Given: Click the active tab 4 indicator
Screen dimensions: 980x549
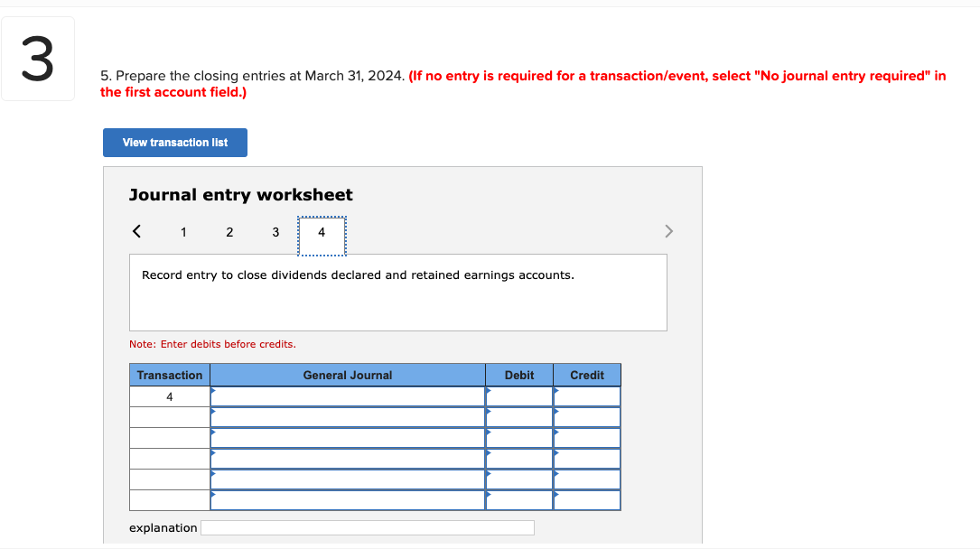Looking at the screenshot, I should (x=322, y=232).
